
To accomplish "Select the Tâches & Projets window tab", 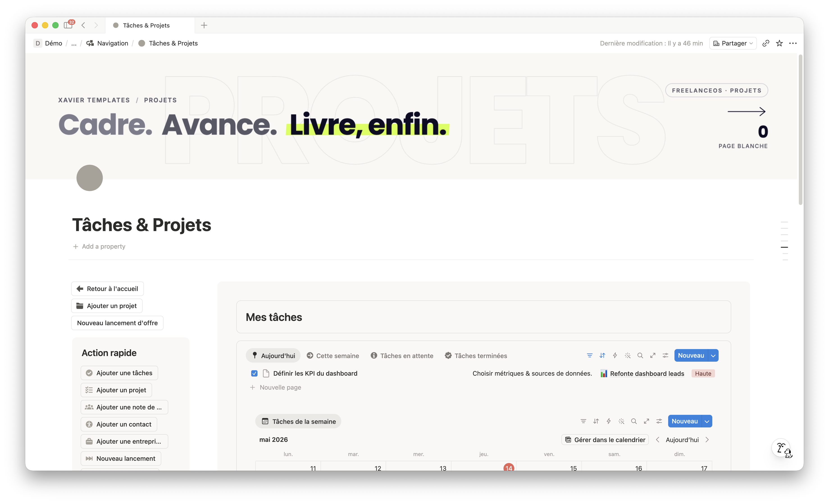I will [150, 25].
